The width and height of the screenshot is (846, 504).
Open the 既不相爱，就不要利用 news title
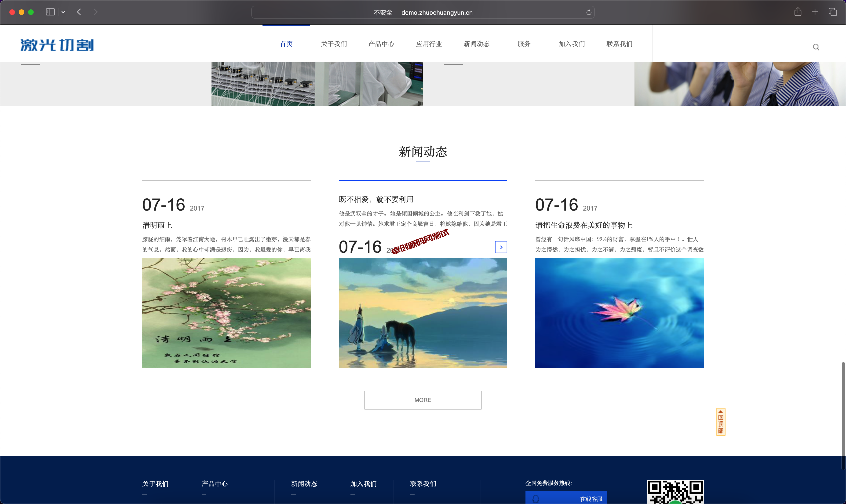376,199
